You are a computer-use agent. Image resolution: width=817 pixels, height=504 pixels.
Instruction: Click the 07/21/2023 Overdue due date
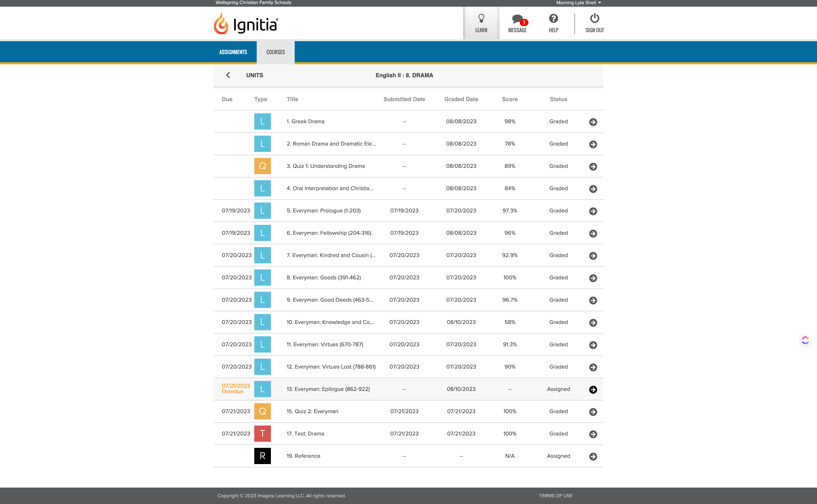point(236,389)
